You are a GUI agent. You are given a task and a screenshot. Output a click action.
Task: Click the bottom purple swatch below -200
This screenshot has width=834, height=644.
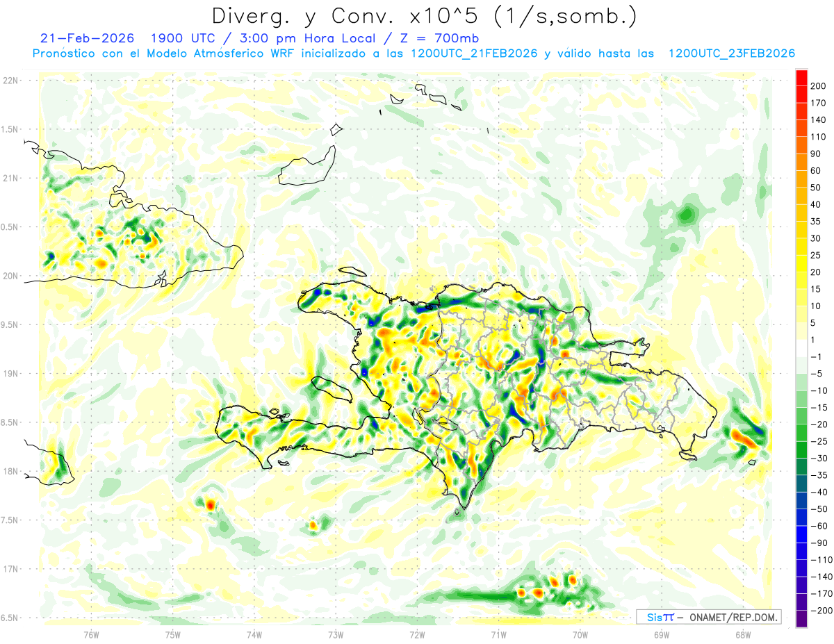pyautogui.click(x=801, y=618)
